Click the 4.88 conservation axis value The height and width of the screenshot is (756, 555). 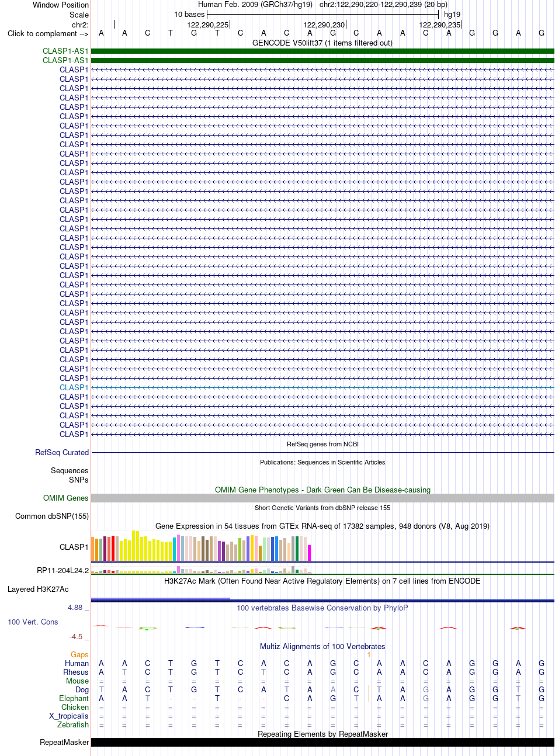tap(75, 608)
